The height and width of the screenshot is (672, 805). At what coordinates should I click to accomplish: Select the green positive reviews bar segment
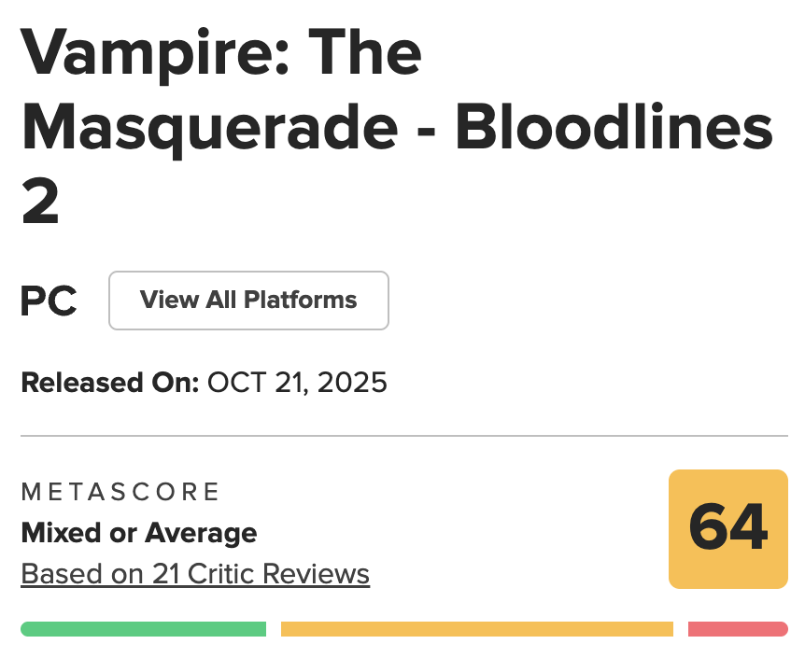point(143,629)
